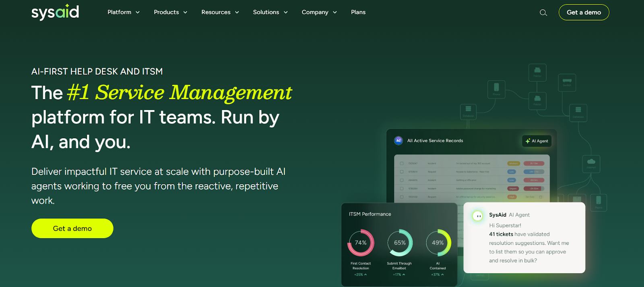Click the AI Agent button in Service Records
The width and height of the screenshot is (644, 287).
pos(537,141)
